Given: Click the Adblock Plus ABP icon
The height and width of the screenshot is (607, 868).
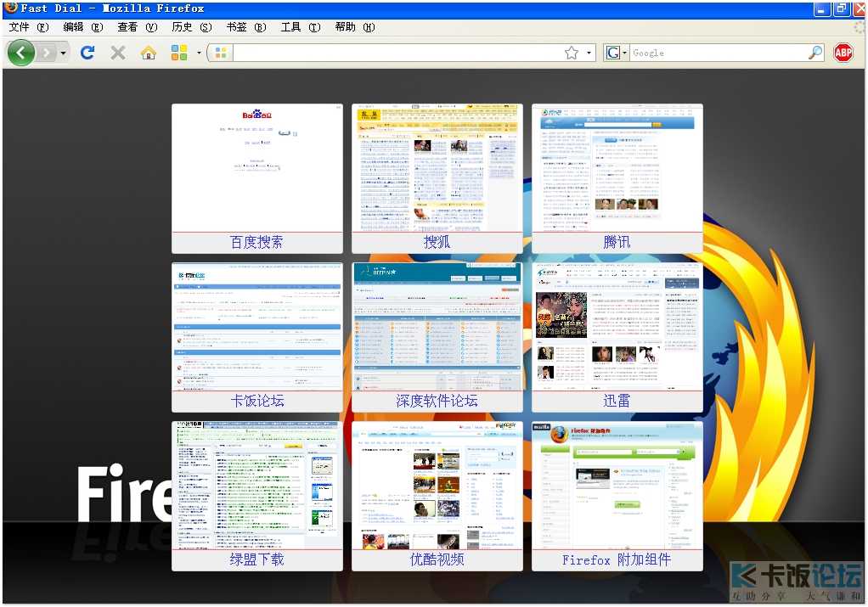Looking at the screenshot, I should coord(843,53).
